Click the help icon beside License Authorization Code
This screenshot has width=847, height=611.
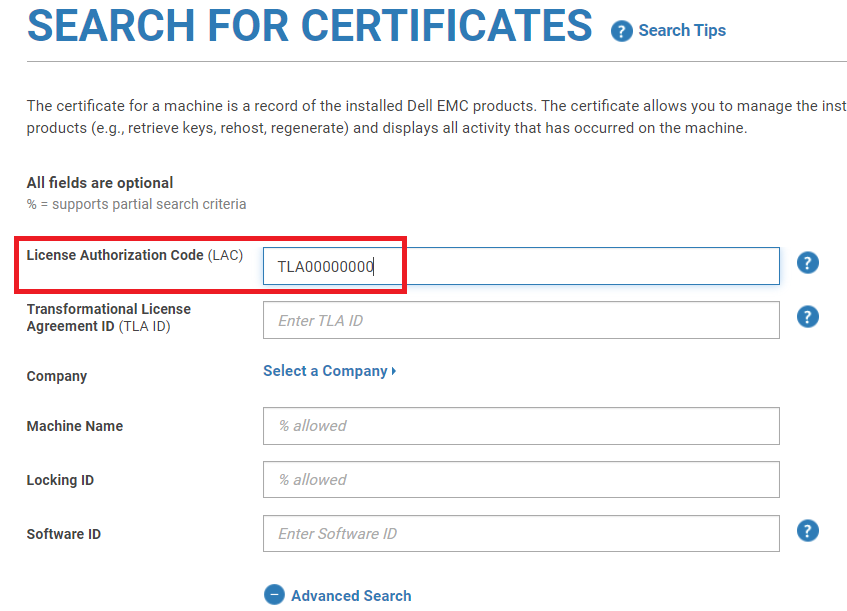click(x=808, y=262)
